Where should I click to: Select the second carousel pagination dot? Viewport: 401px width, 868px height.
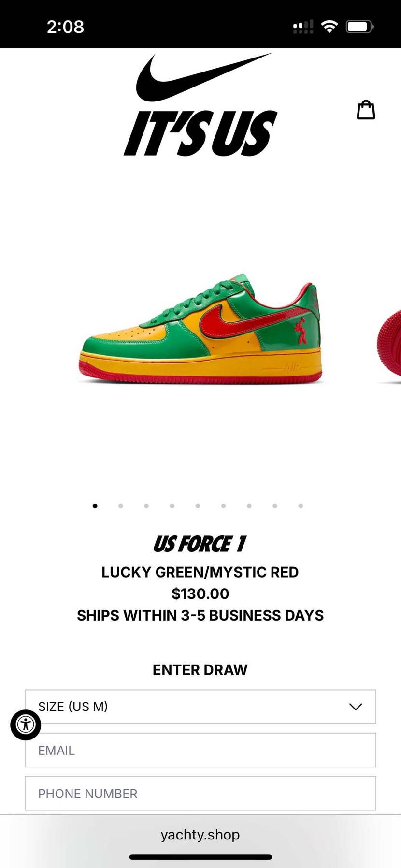pos(121,506)
